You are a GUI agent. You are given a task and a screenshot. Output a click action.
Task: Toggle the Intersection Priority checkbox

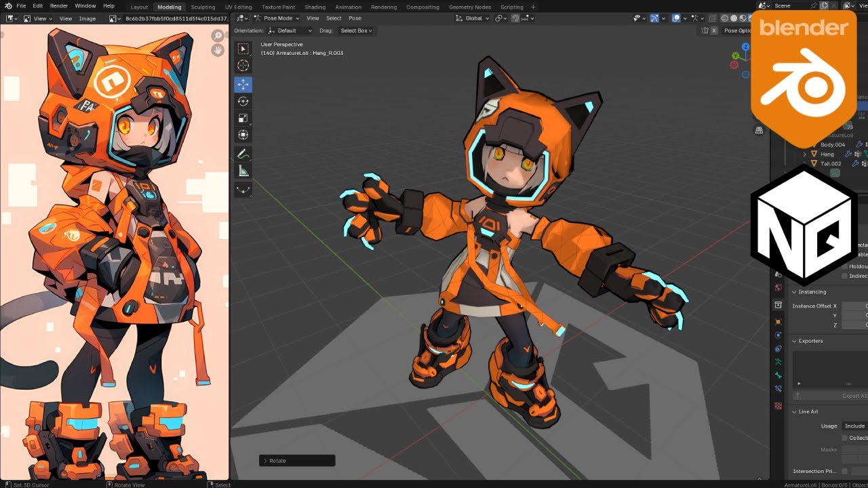[845, 471]
